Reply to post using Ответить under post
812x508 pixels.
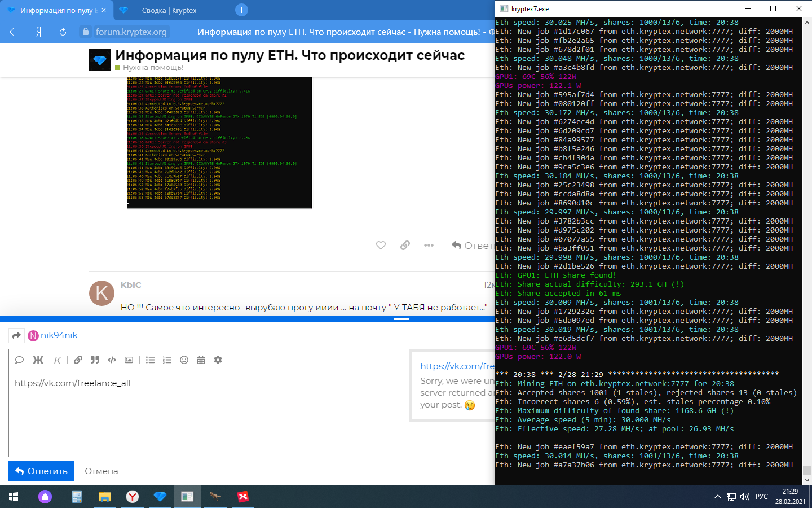[x=473, y=245]
